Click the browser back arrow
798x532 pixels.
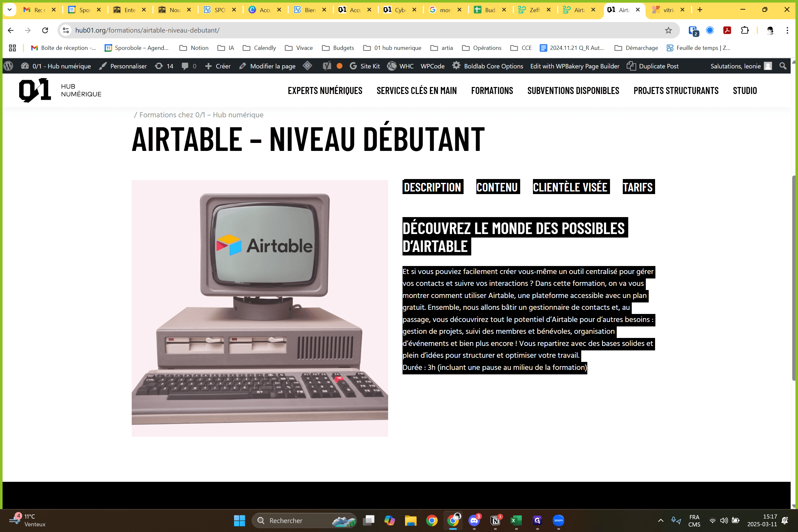[11, 30]
